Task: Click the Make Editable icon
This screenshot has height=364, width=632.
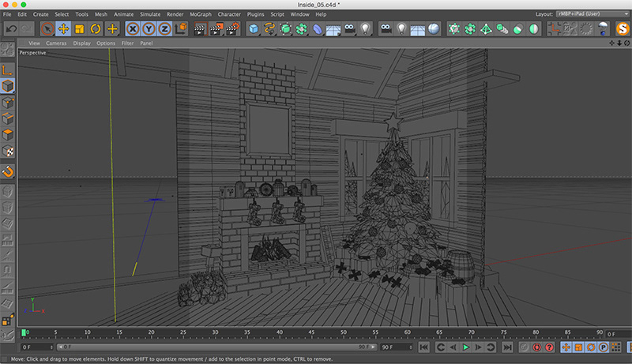Action: [8, 50]
